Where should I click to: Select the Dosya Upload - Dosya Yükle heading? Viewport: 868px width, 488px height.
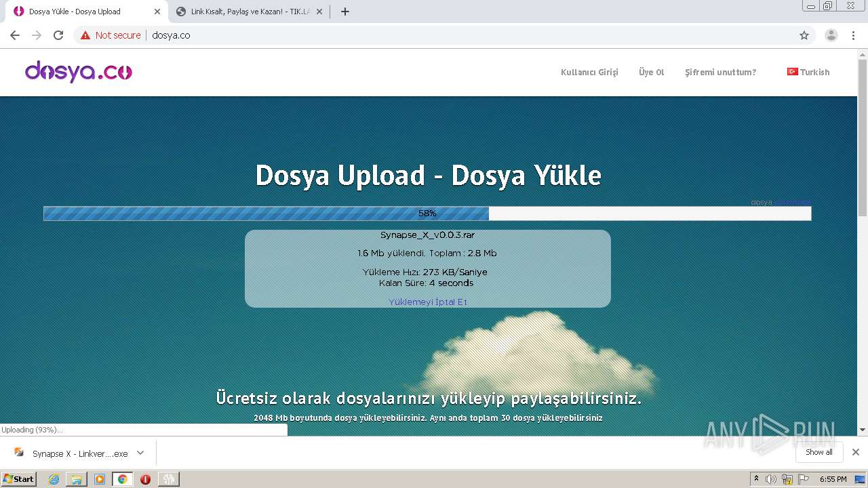[428, 176]
